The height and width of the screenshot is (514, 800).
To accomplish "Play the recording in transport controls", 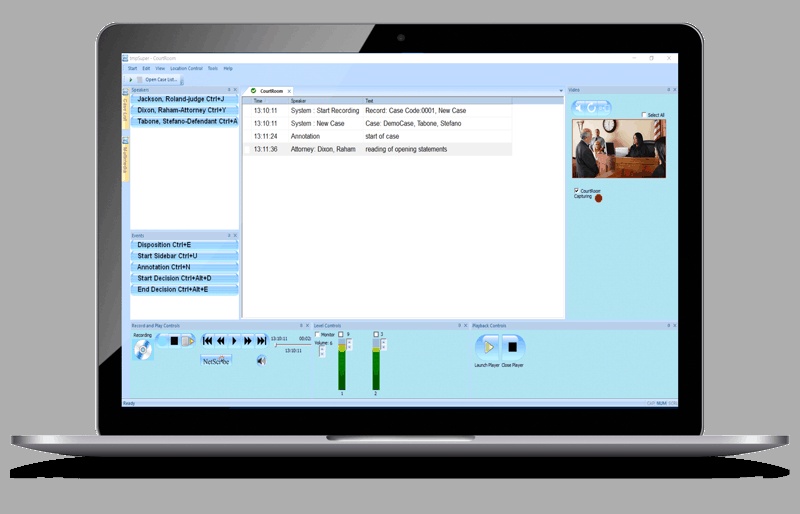I will (x=234, y=340).
